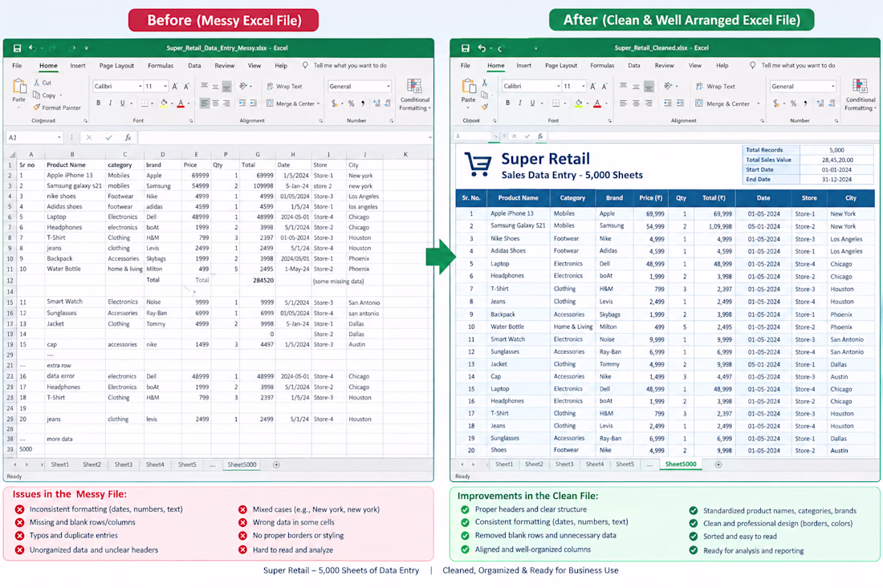Toggle Italic in the Cleaned Excel ribbon
The height and width of the screenshot is (588, 883).
click(x=520, y=103)
